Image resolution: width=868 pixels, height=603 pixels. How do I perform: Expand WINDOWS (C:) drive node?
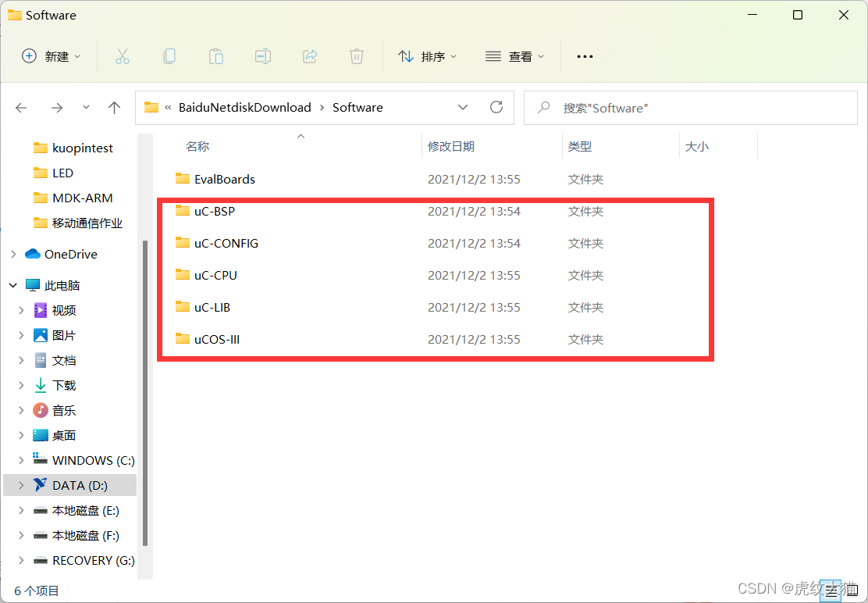tap(21, 460)
